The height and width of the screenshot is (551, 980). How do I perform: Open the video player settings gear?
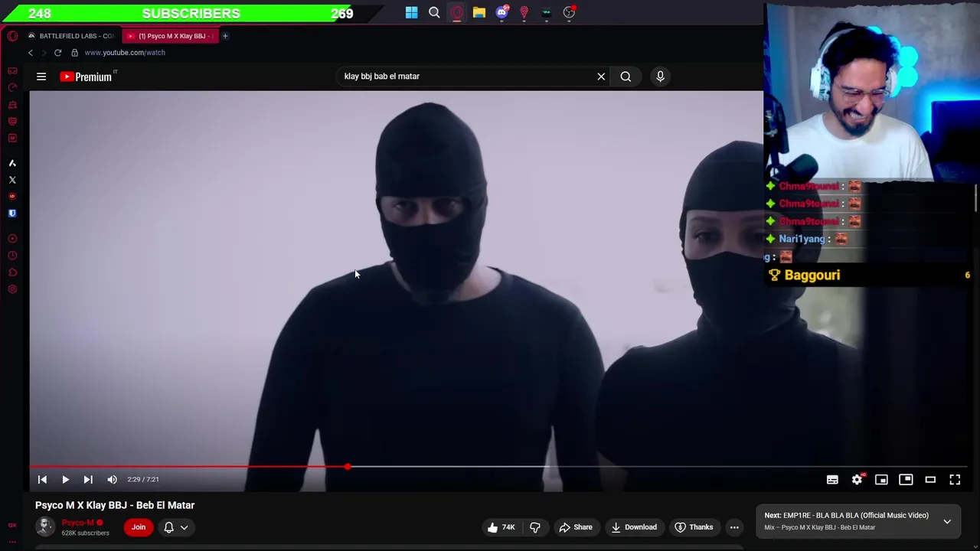click(857, 479)
